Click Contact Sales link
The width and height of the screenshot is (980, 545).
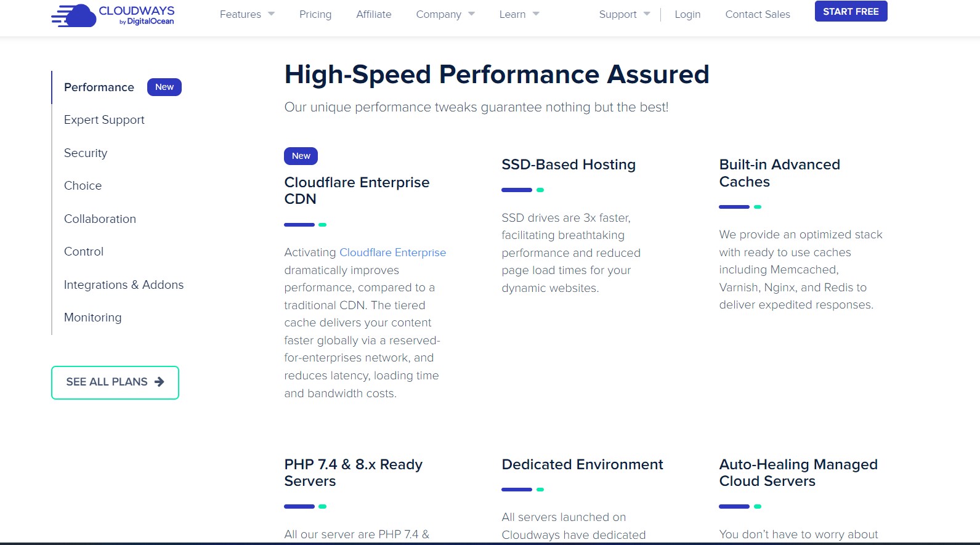758,14
